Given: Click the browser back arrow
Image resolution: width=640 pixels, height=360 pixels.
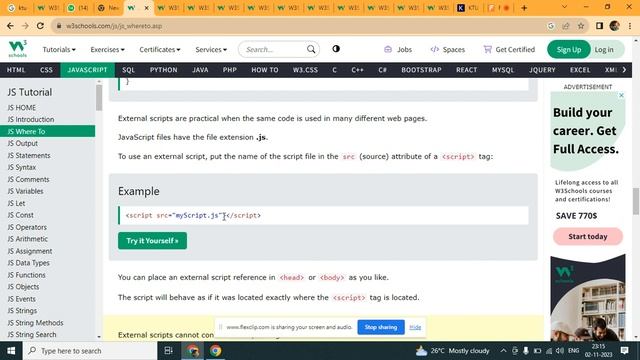Looking at the screenshot, I should pos(10,26).
